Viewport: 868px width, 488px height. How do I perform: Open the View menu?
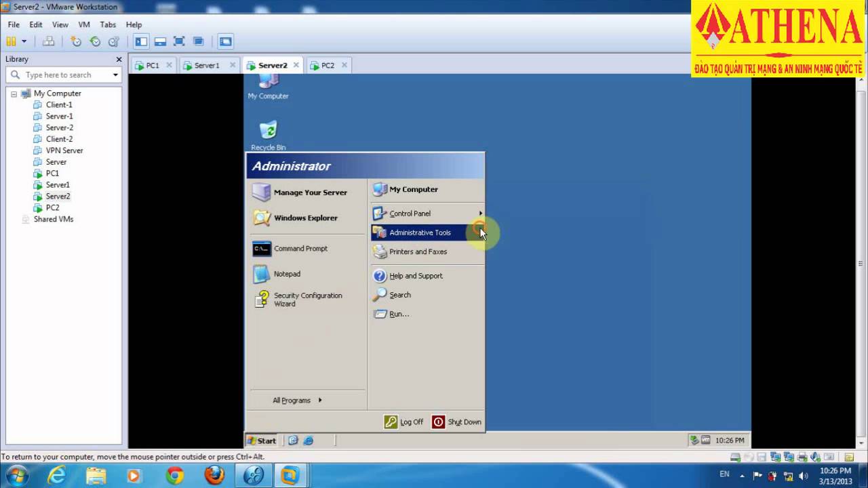60,24
